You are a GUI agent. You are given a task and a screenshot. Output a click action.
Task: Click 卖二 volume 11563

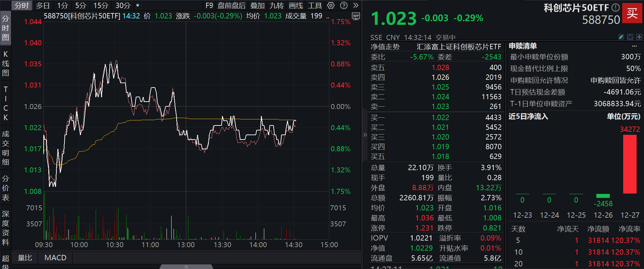tap(491, 97)
